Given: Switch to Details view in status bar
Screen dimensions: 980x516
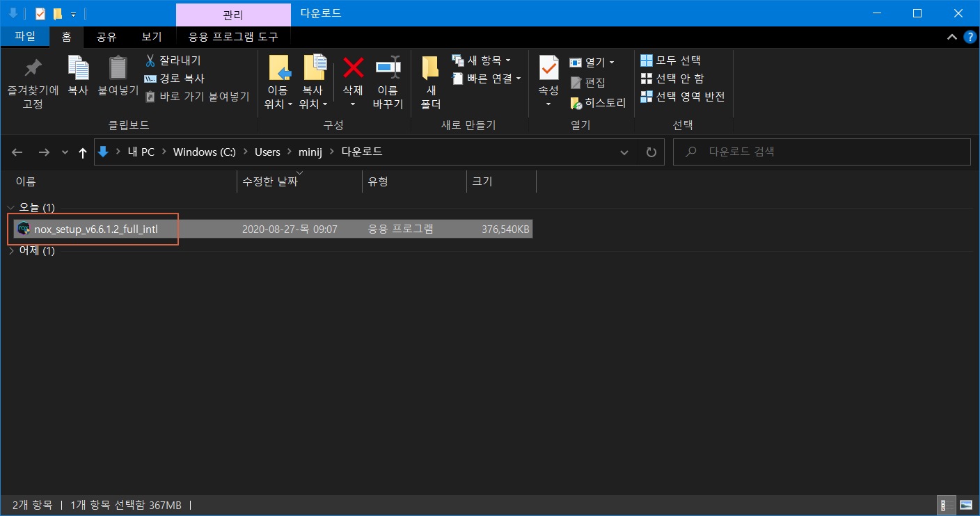Looking at the screenshot, I should click(x=947, y=505).
